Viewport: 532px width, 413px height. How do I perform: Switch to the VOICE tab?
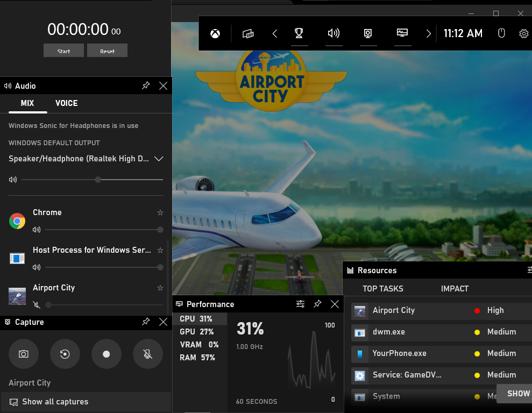(x=67, y=103)
